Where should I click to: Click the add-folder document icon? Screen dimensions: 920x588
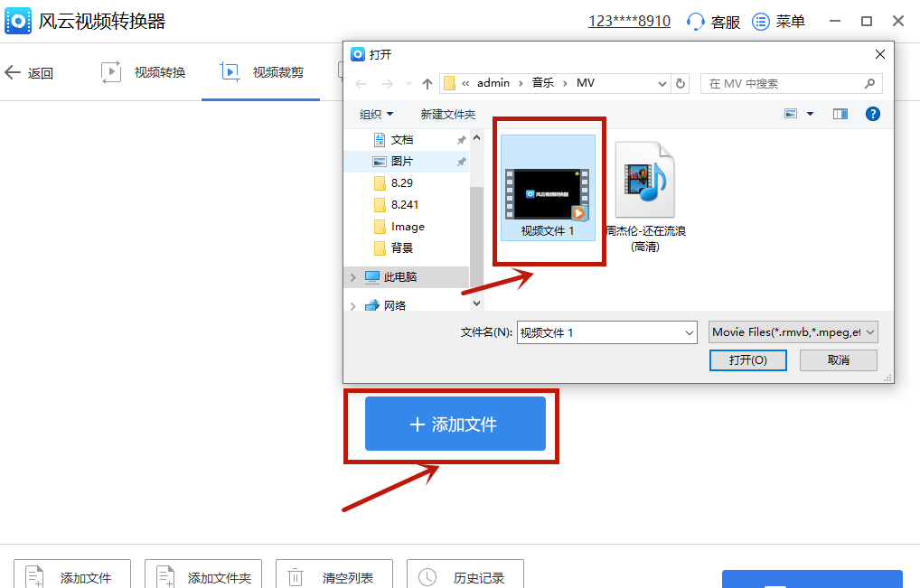point(165,577)
